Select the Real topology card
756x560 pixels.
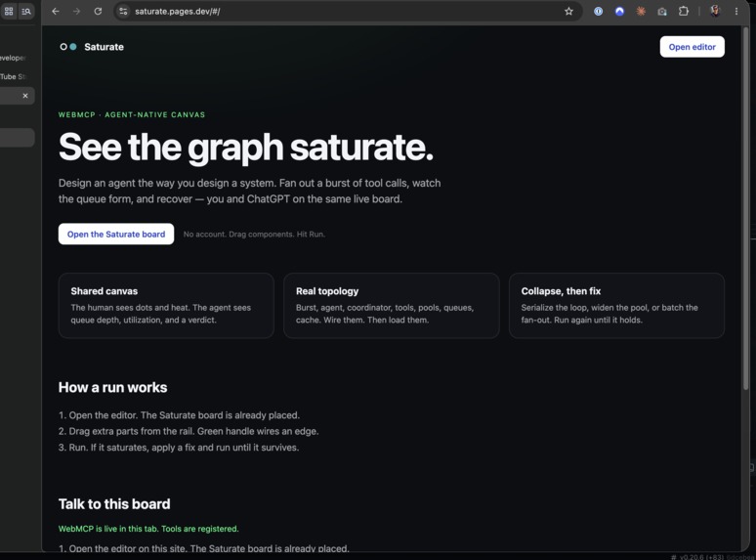[x=392, y=306]
